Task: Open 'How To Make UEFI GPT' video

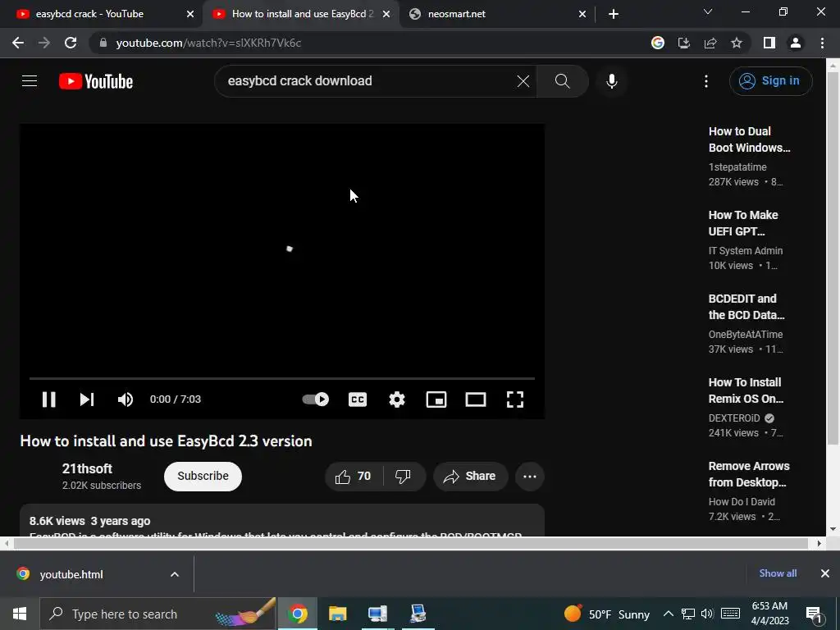Action: point(743,223)
